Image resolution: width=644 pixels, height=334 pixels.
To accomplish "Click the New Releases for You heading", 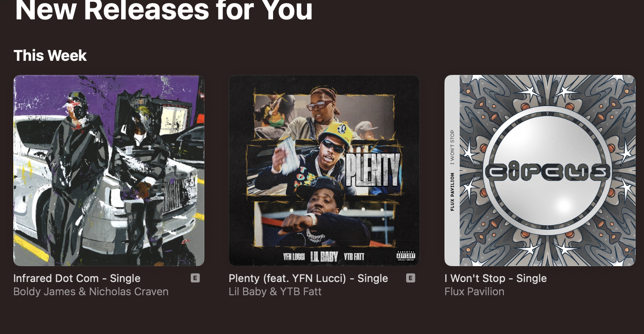I will point(164,10).
